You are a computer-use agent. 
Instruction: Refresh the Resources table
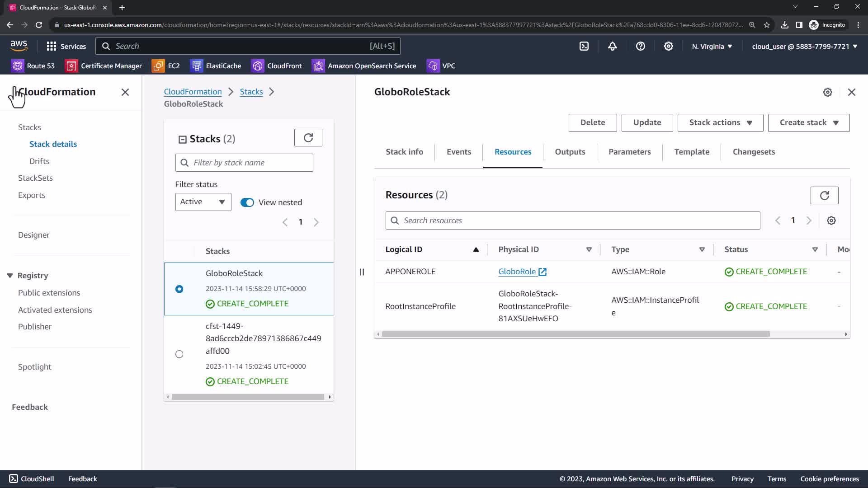coord(824,195)
